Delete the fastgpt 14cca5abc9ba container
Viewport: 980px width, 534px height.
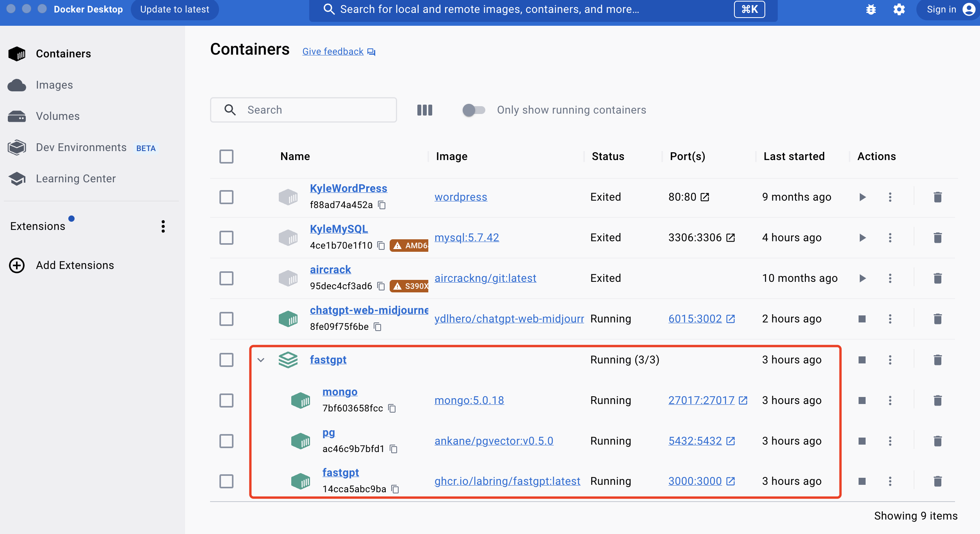[x=937, y=481]
